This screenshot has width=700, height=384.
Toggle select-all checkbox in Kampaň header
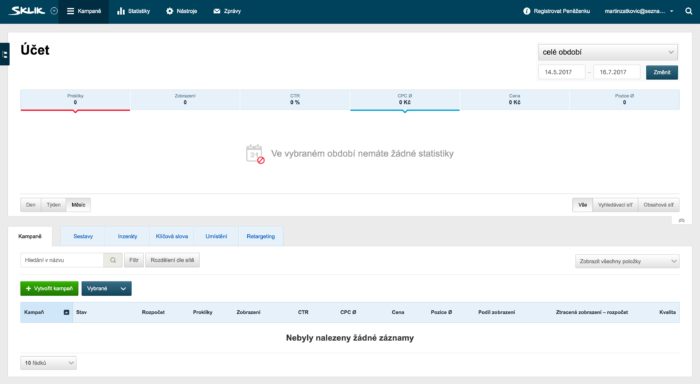(67, 313)
